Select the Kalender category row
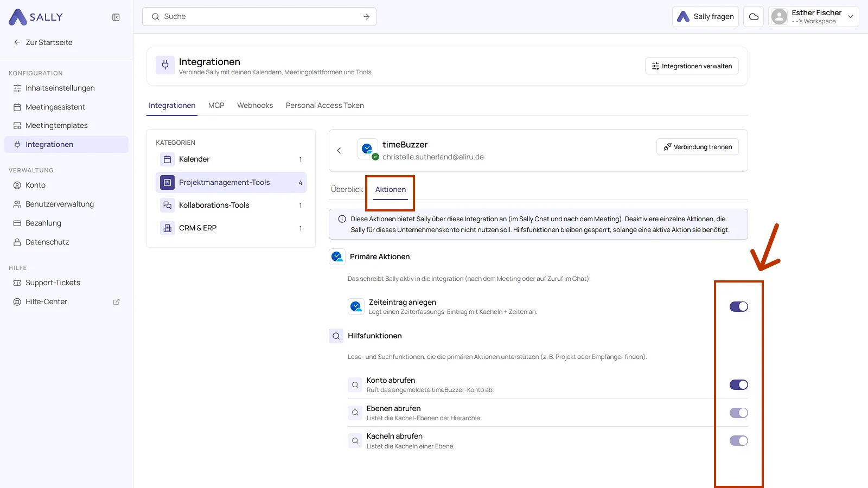Screen dimensions: 868x488 [231, 159]
